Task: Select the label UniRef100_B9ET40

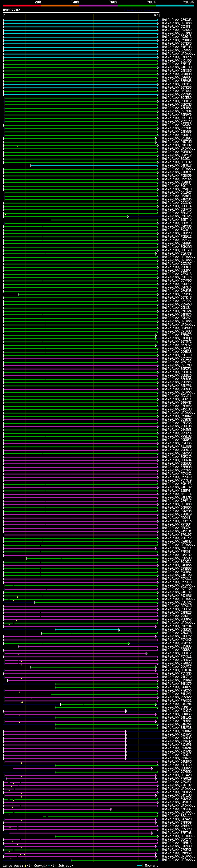Action: 177,220
